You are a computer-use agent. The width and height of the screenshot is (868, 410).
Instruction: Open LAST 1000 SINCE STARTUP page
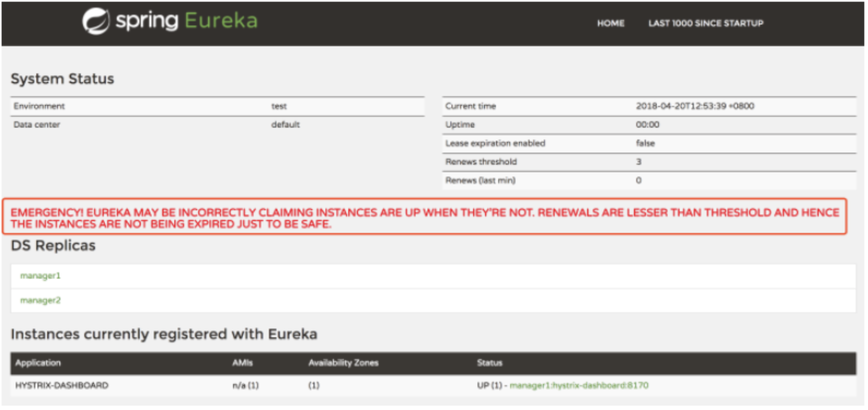pyautogui.click(x=706, y=23)
